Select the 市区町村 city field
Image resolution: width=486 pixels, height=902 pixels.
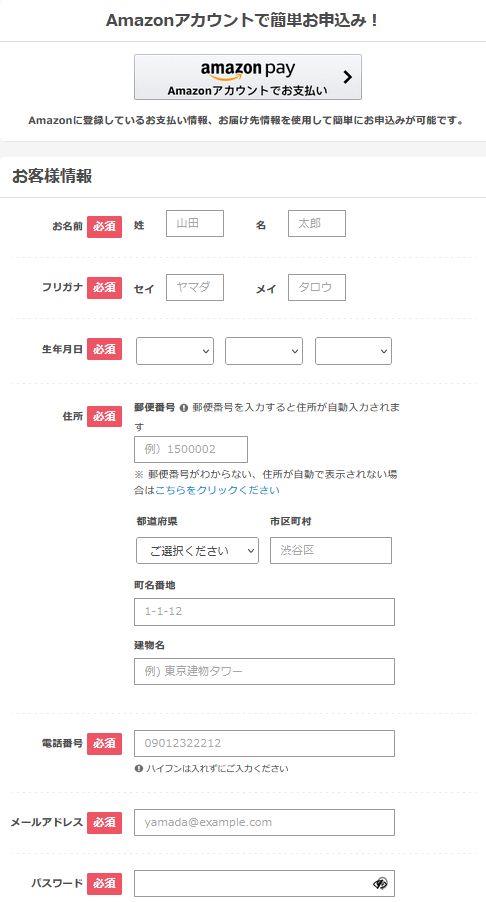coord(331,551)
